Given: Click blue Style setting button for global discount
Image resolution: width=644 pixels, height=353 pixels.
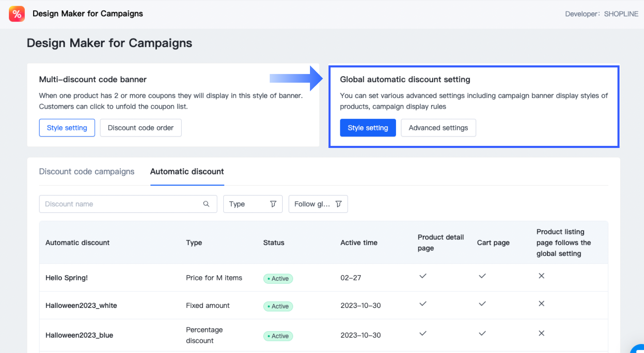Looking at the screenshot, I should pyautogui.click(x=367, y=128).
